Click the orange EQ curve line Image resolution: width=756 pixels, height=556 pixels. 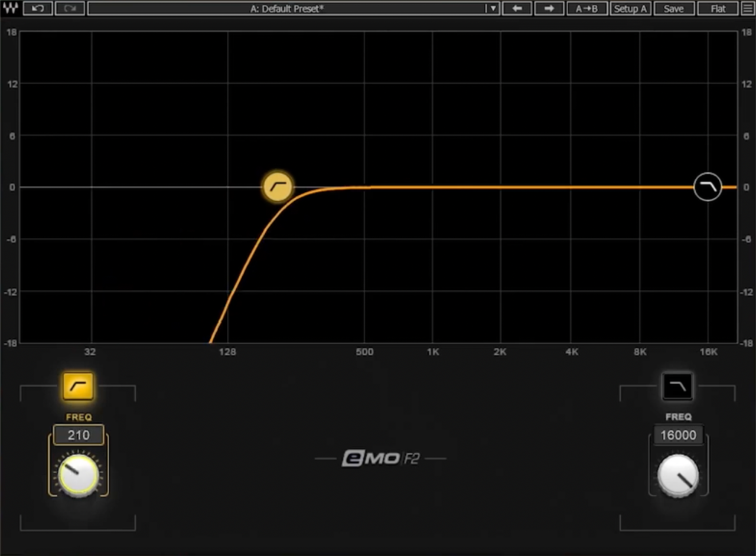pyautogui.click(x=472, y=187)
